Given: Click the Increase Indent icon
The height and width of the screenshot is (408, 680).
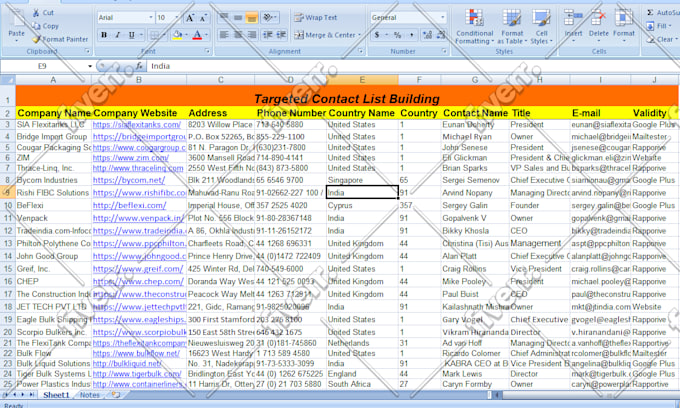Looking at the screenshot, I should click(x=281, y=35).
